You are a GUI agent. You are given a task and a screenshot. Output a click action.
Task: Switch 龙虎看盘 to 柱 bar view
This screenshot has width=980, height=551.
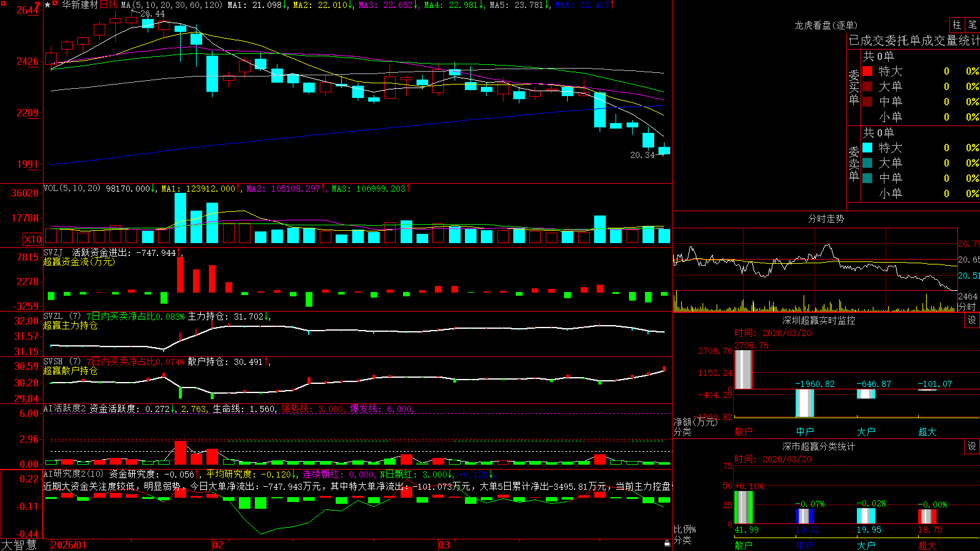click(957, 25)
